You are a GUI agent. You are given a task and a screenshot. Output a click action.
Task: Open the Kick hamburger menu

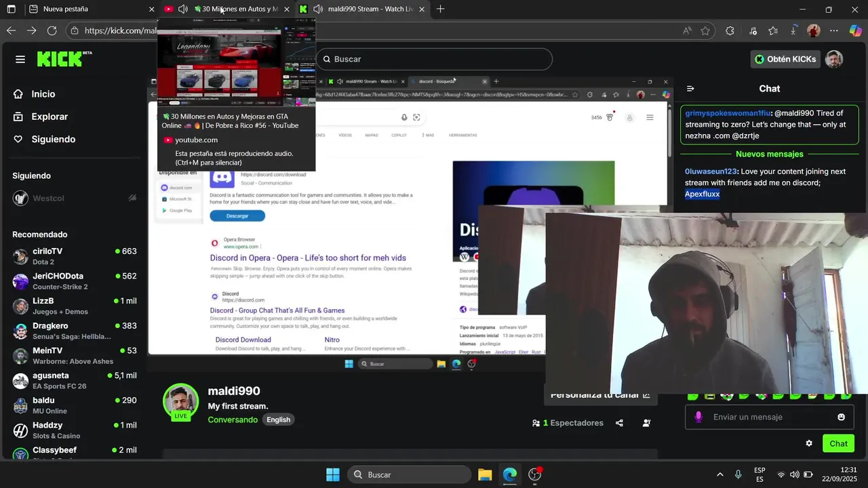point(20,59)
